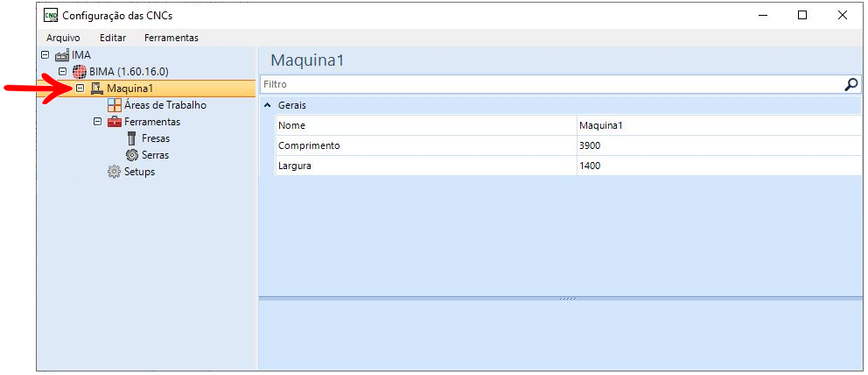Click the Comprimento property label

point(309,145)
